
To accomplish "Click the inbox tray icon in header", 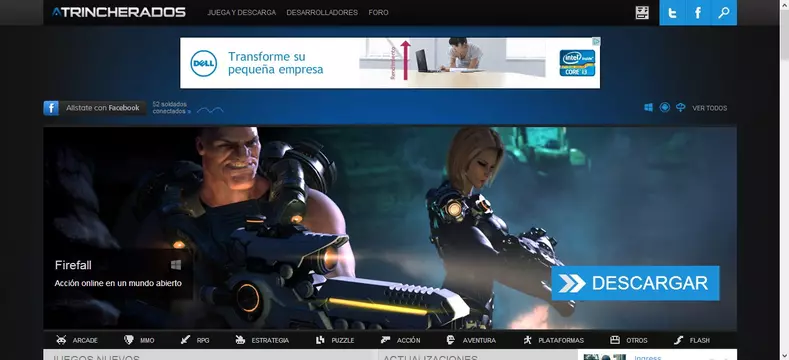I will pyautogui.click(x=642, y=13).
